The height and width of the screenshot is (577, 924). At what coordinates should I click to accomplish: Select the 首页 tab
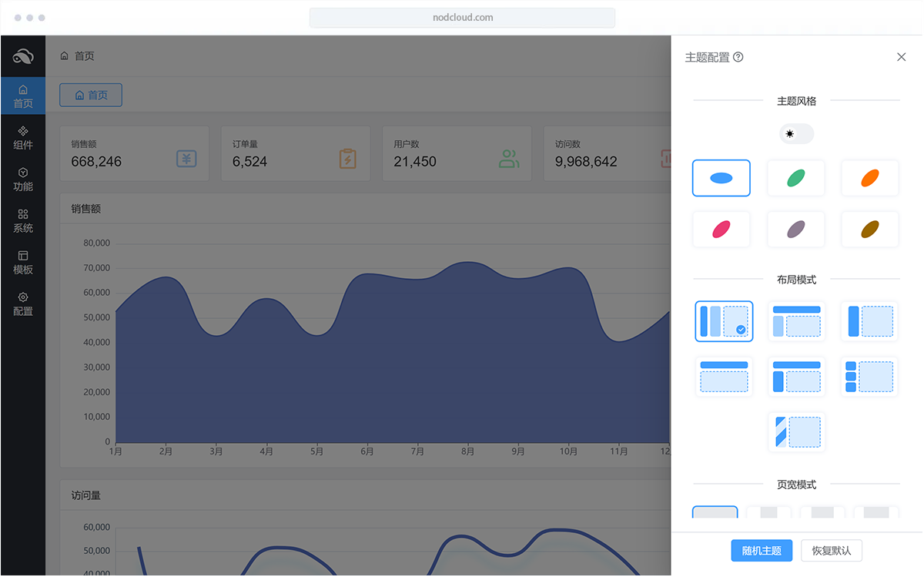pos(91,96)
